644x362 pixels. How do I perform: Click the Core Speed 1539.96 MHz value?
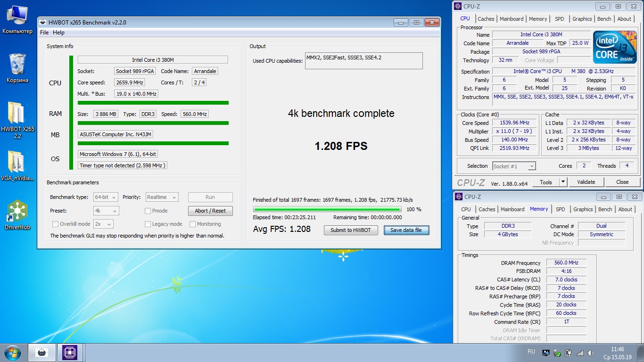coord(514,123)
